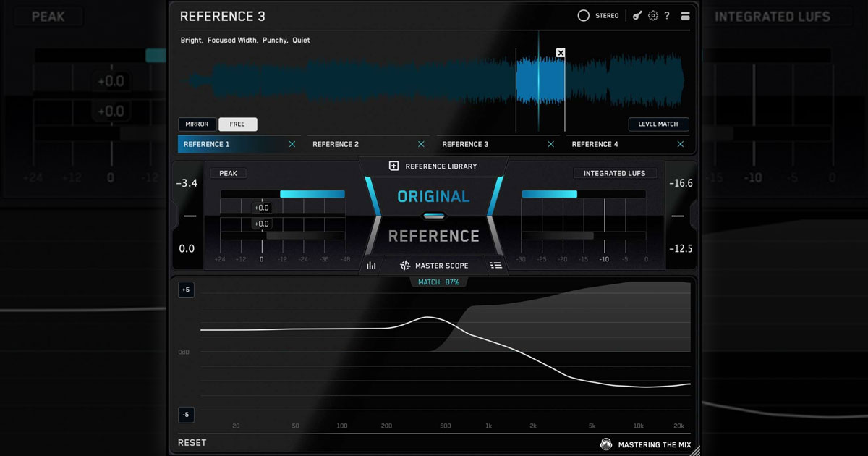Flip the center Original/Reference switch

coord(434,216)
